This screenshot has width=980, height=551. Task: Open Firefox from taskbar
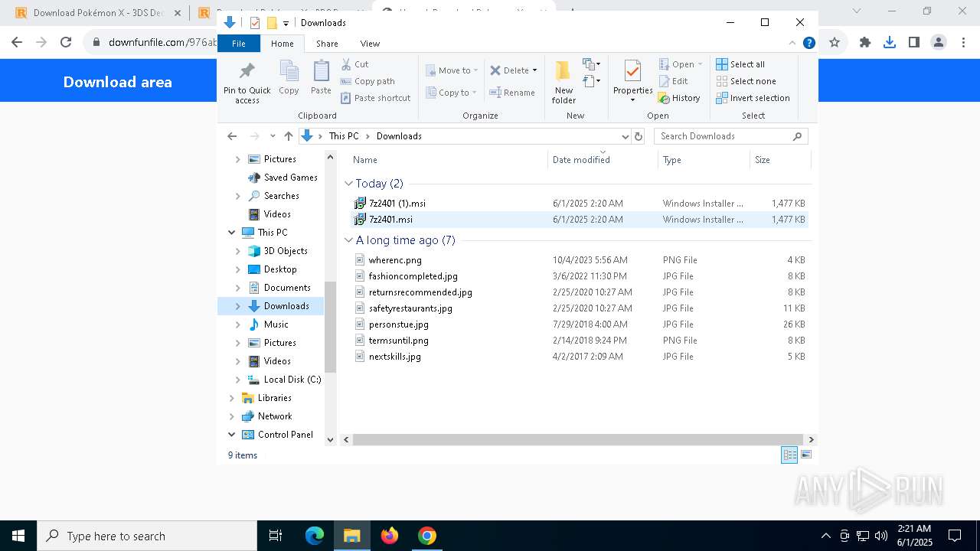tap(390, 536)
